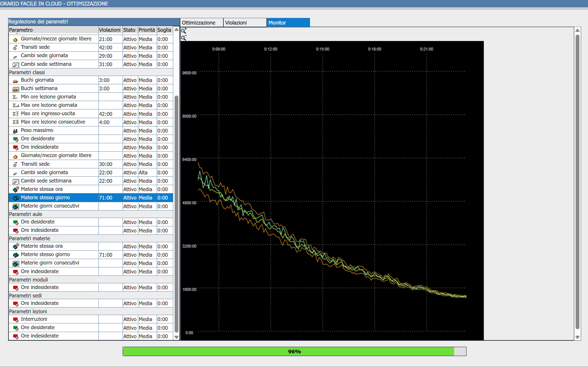Click the Interruzioni parameter icon
Viewport: 588px width, 367px height.
[16, 319]
